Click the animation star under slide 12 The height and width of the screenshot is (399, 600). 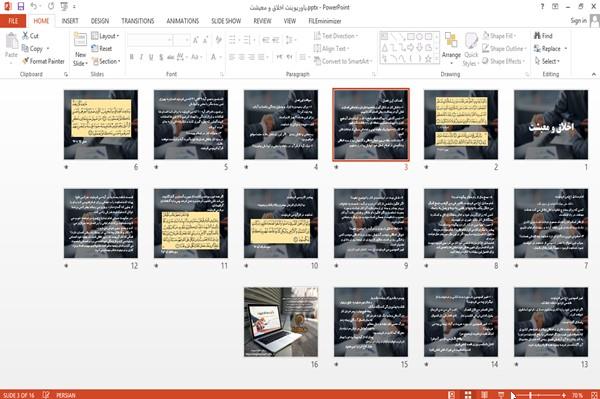click(x=66, y=265)
